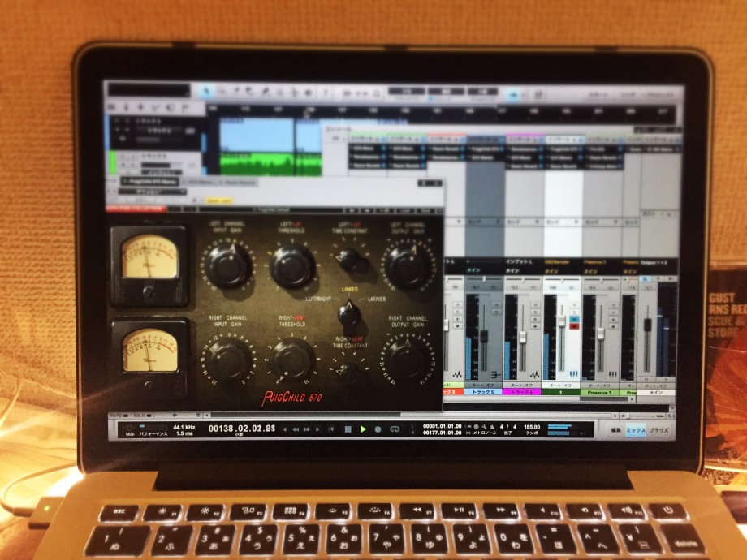Click the Rewind button in transport
Screen dimensions: 747x560
point(296,429)
